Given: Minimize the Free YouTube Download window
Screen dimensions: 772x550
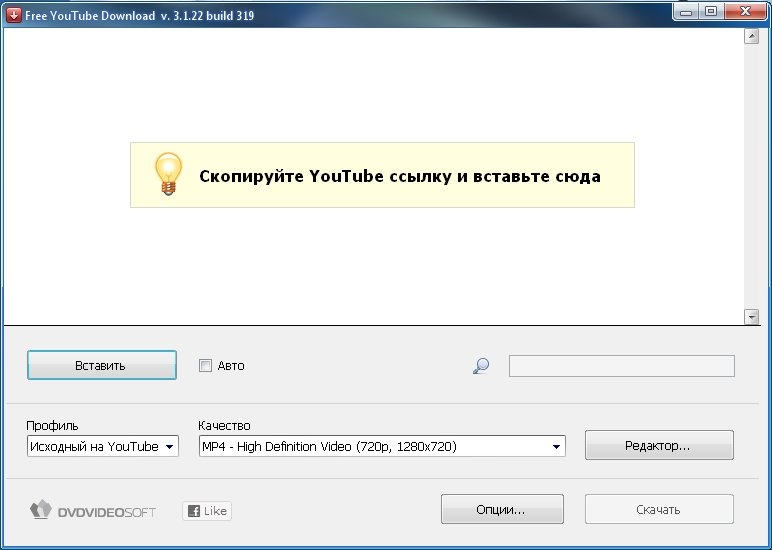Looking at the screenshot, I should tap(685, 12).
